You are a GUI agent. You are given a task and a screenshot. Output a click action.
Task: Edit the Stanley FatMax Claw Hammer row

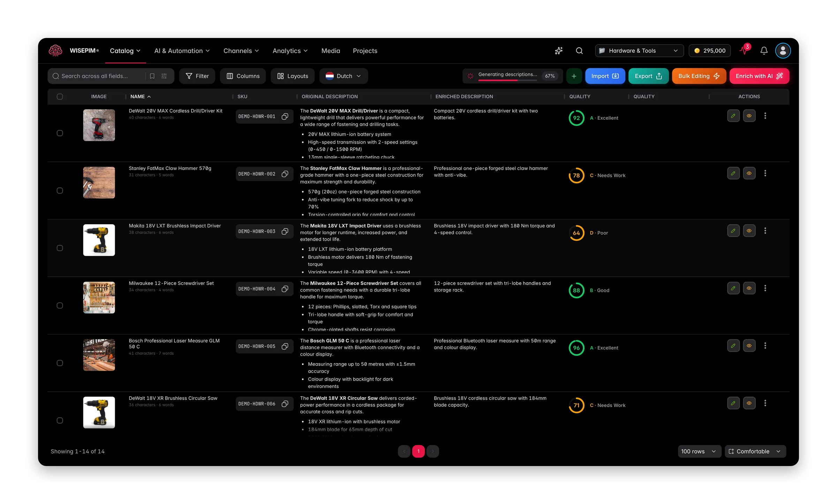tap(733, 173)
